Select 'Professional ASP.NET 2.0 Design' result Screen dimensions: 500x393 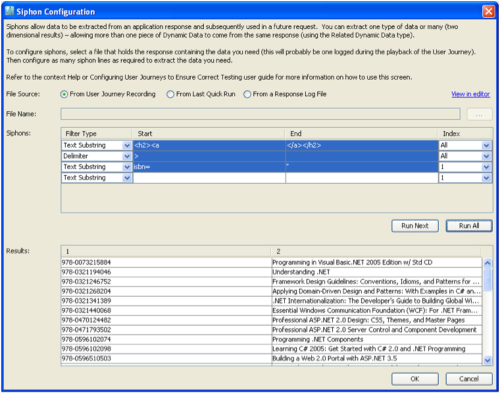pyautogui.click(x=377, y=320)
